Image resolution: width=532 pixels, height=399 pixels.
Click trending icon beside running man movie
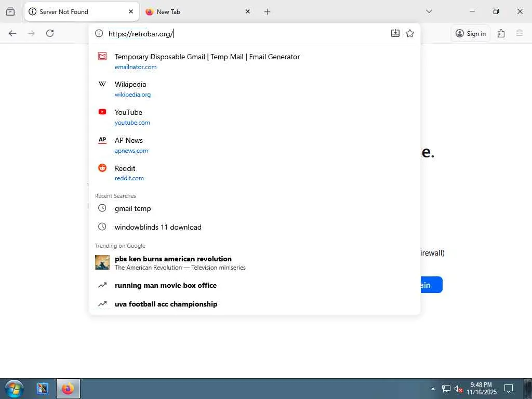tap(102, 285)
